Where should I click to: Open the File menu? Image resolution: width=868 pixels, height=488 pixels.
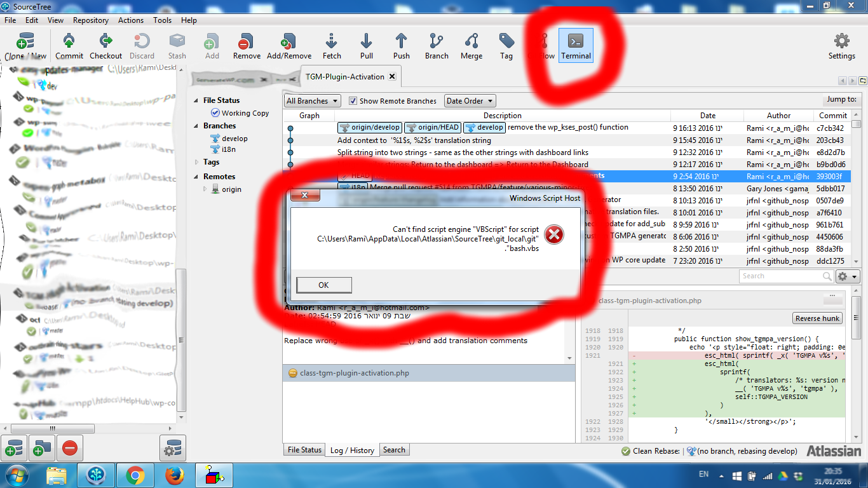point(10,20)
